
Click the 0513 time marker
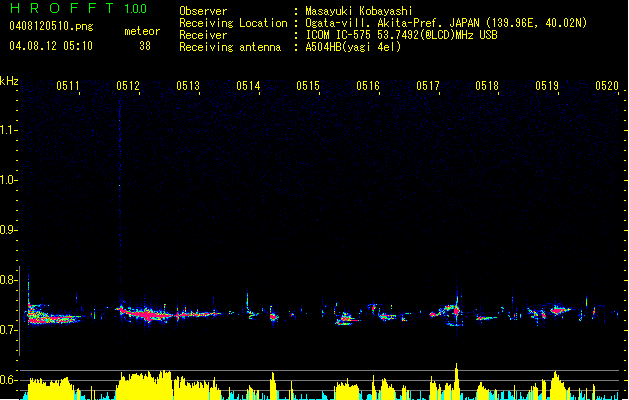coord(188,86)
